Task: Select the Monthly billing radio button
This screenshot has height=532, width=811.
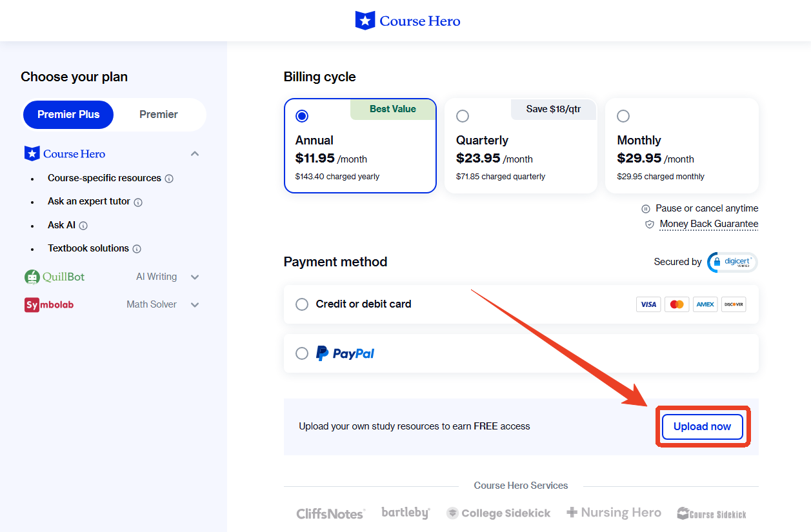Action: click(623, 116)
